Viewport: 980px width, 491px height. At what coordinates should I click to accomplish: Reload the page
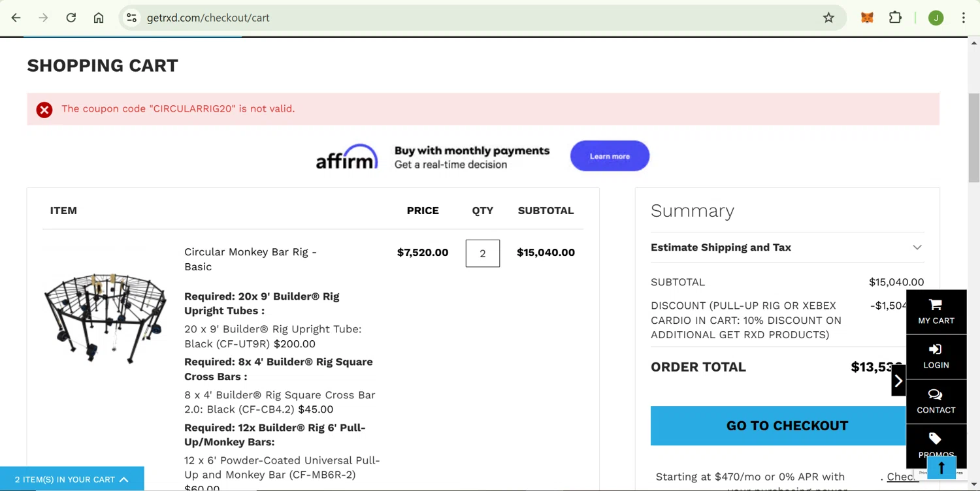pyautogui.click(x=71, y=18)
